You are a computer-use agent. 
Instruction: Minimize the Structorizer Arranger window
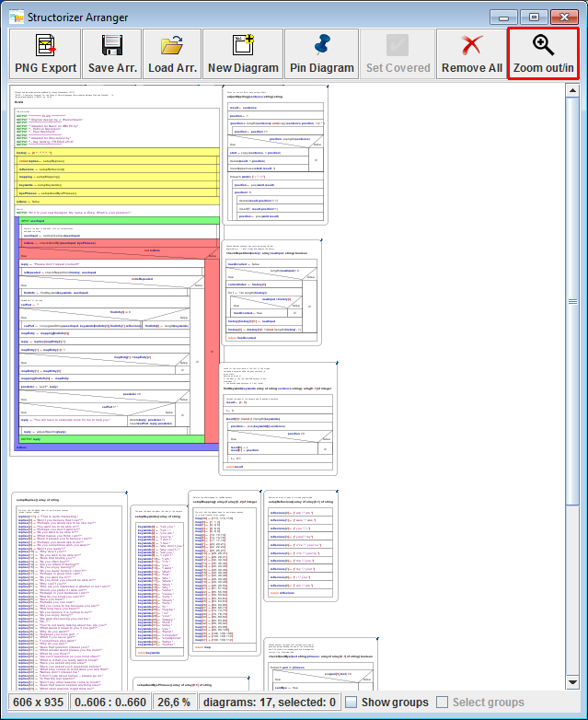point(503,17)
